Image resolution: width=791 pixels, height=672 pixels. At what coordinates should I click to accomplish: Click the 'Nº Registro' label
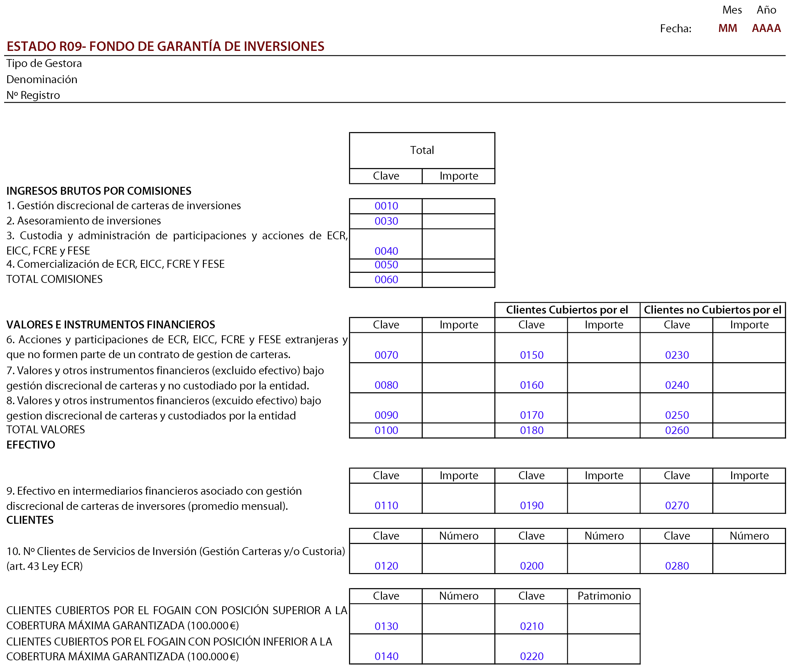pos(33,95)
